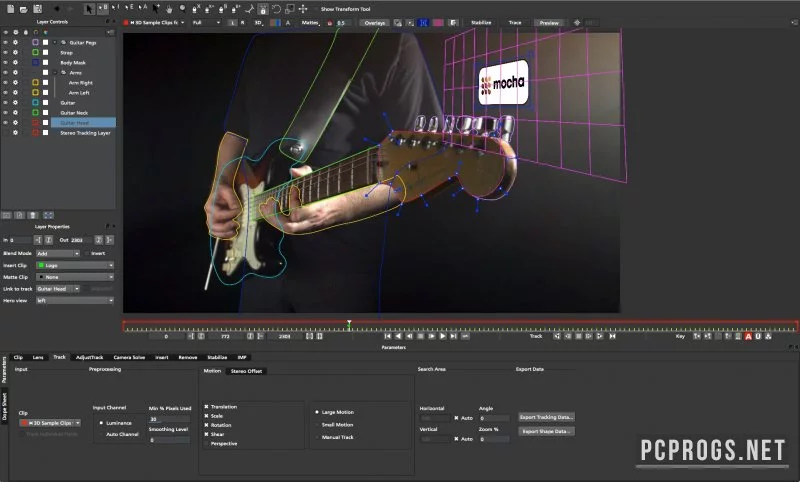Image resolution: width=800 pixels, height=482 pixels.
Task: Open the Remove tab
Action: coord(188,357)
